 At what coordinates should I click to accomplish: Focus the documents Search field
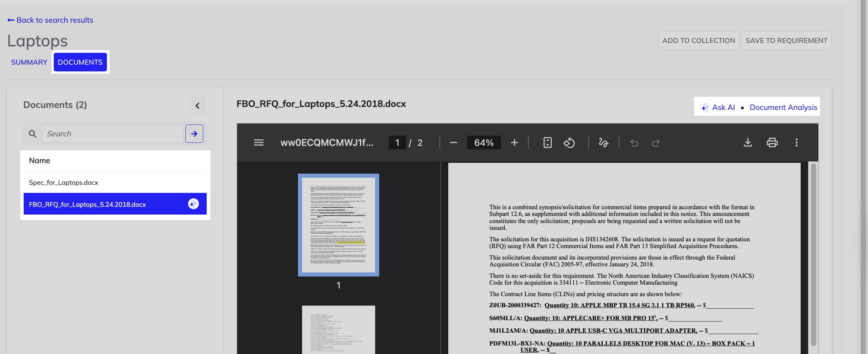pyautogui.click(x=113, y=134)
